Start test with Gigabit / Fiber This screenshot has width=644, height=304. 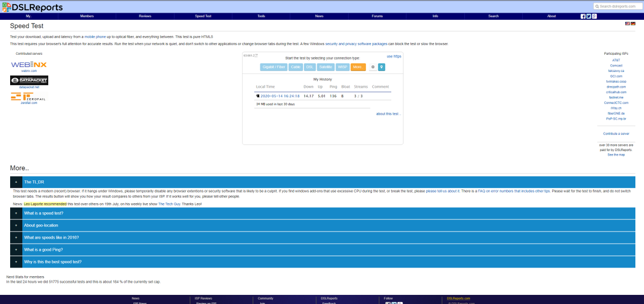pyautogui.click(x=274, y=67)
